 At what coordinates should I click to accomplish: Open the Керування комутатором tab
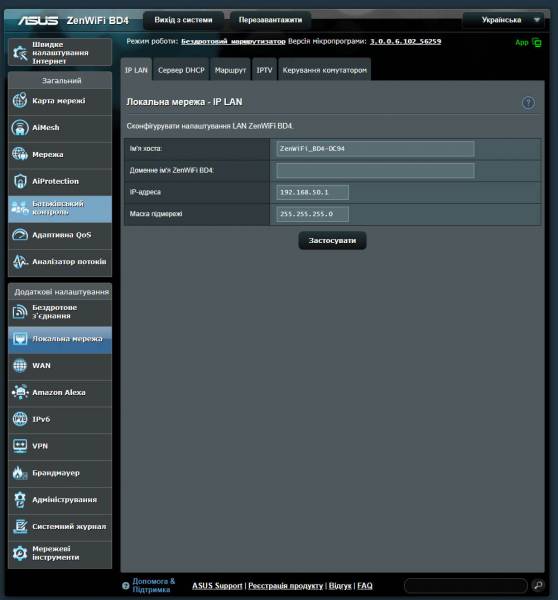(325, 70)
